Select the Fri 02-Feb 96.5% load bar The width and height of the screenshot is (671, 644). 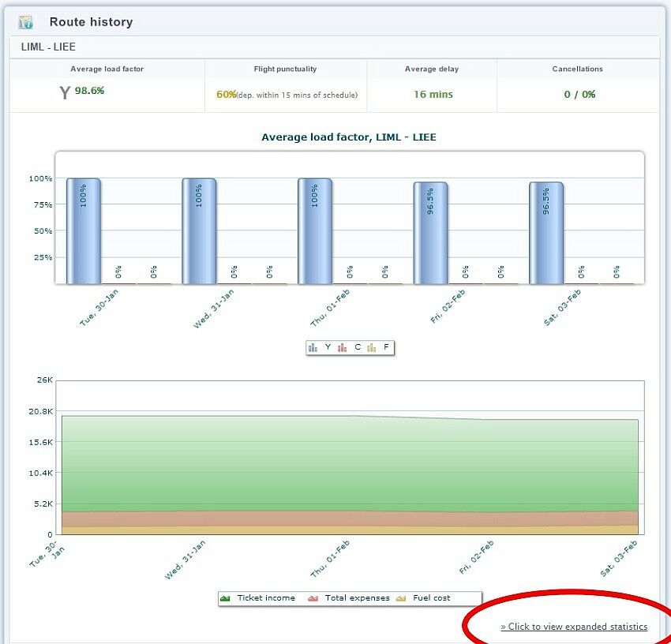click(x=430, y=234)
